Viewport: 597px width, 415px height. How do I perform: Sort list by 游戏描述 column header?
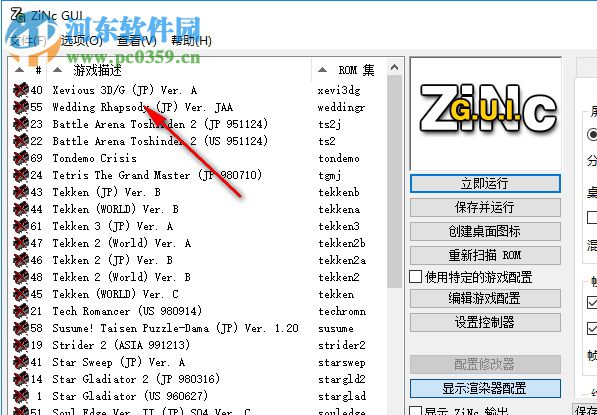tap(179, 70)
